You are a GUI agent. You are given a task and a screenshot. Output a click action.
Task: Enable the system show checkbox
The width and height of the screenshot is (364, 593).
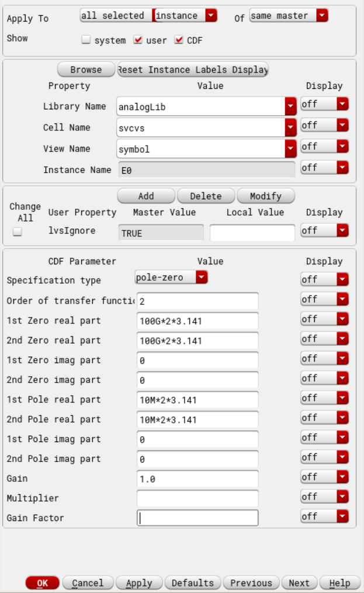pos(86,40)
